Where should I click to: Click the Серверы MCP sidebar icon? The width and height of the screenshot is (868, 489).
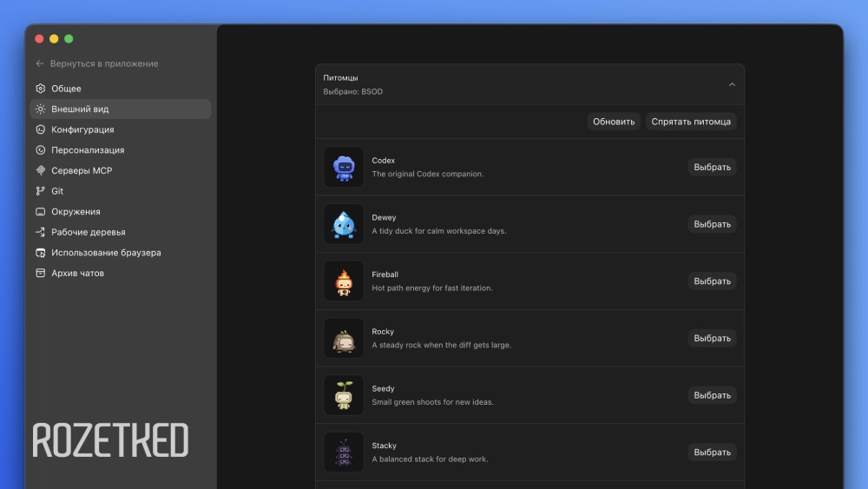click(41, 170)
